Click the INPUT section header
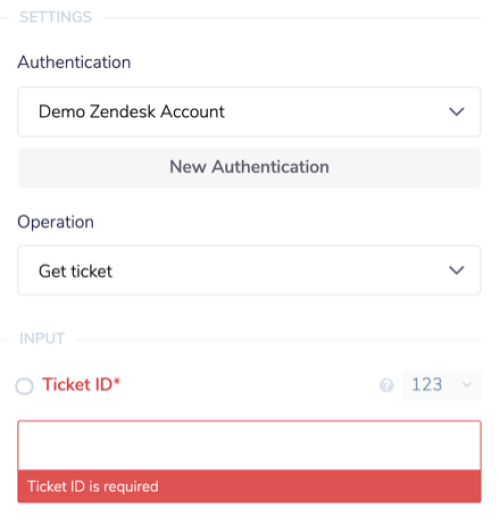 point(42,339)
